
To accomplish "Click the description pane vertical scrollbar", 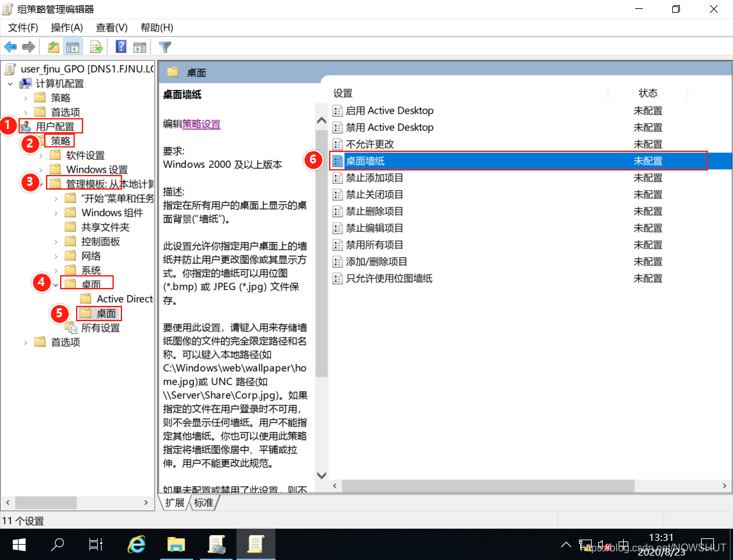I will (321, 252).
